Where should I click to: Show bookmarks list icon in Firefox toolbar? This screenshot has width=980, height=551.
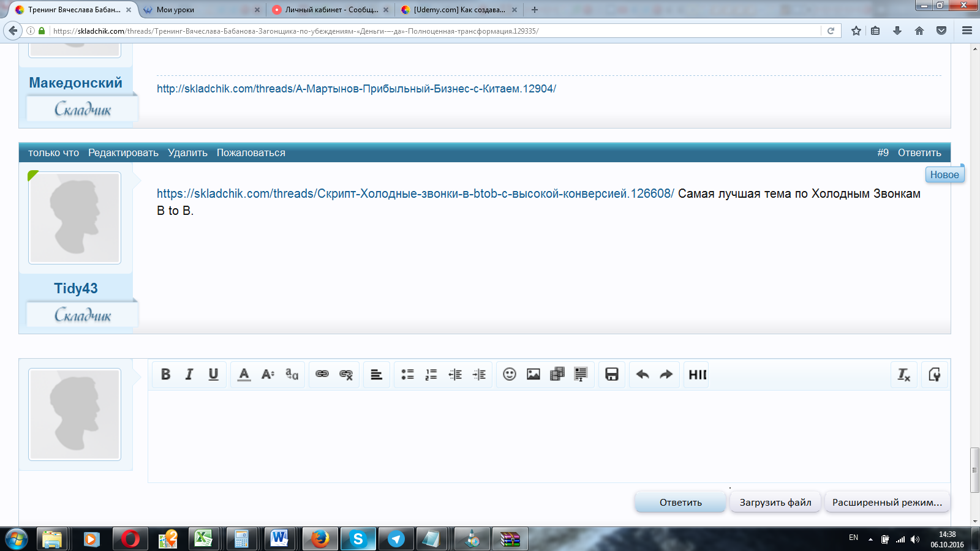point(876,31)
